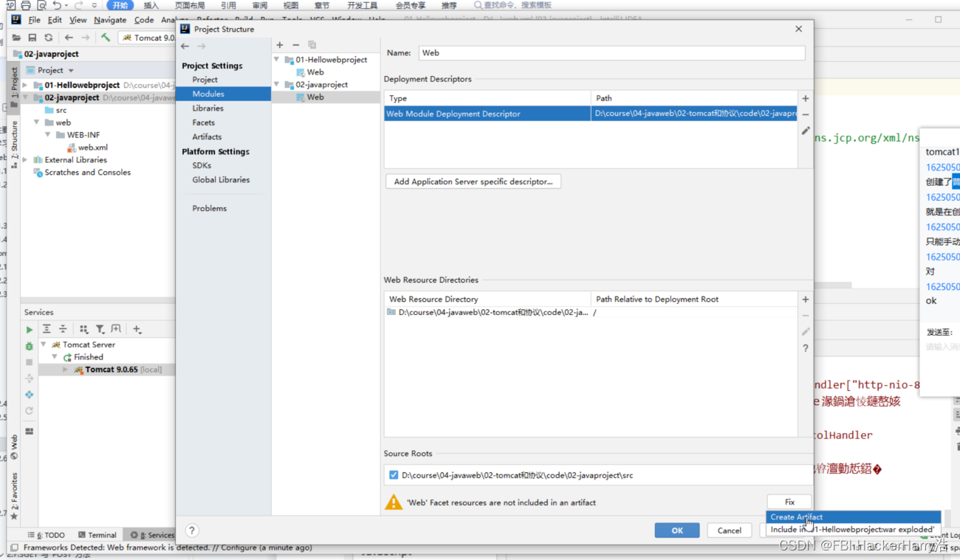Open the dialog help question-mark button
The height and width of the screenshot is (560, 960).
pyautogui.click(x=192, y=530)
